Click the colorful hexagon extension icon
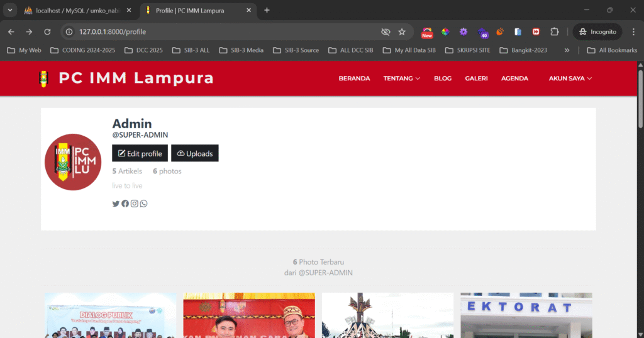644x338 pixels. click(445, 31)
